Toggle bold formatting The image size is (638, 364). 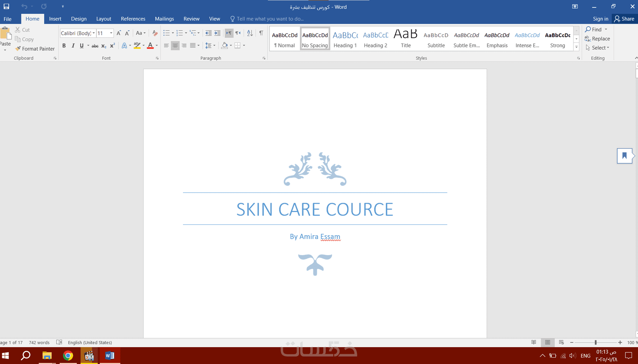(64, 46)
